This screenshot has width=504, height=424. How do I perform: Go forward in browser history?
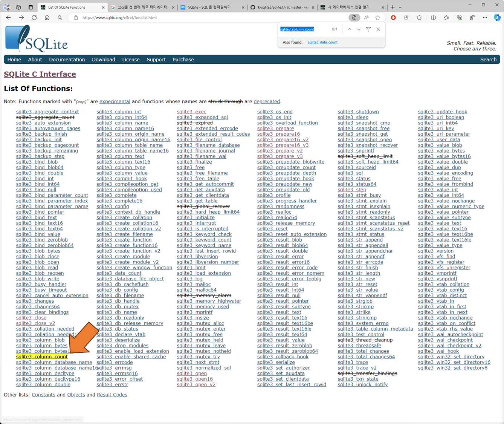pos(21,18)
